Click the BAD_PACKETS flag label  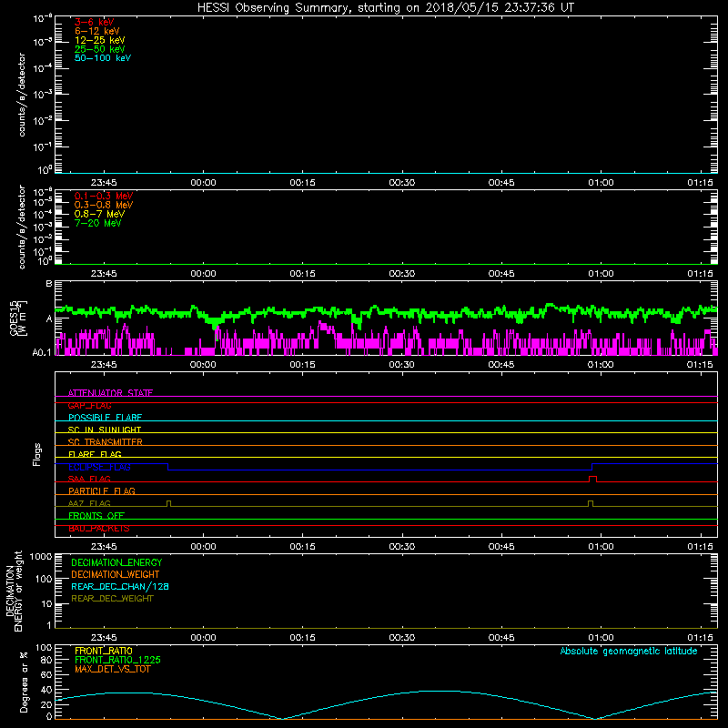click(x=99, y=529)
